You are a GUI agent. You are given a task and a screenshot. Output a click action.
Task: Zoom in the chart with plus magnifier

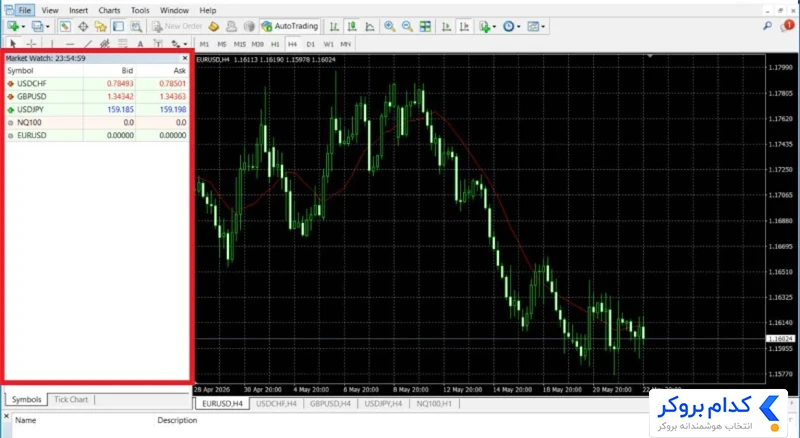click(x=390, y=27)
